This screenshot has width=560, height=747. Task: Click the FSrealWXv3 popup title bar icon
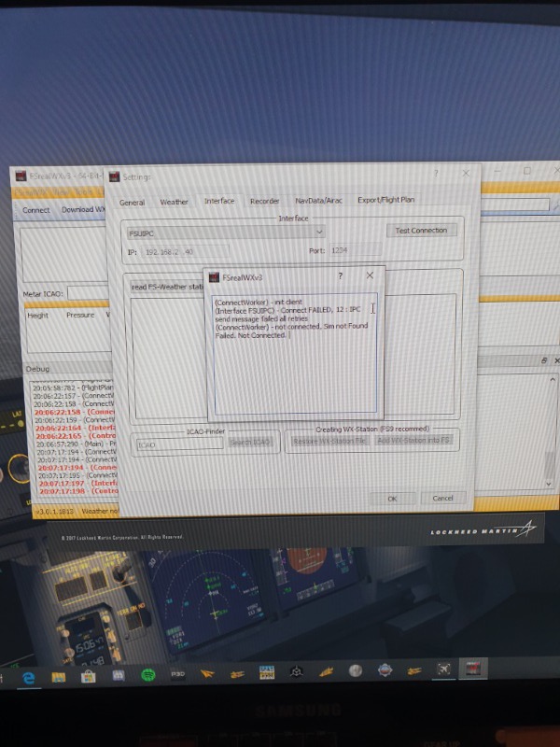point(215,277)
